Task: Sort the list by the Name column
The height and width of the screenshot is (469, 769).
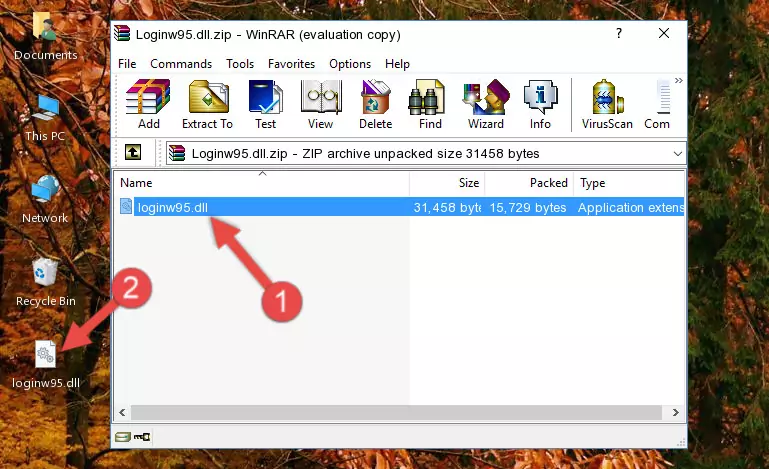Action: tap(262, 183)
